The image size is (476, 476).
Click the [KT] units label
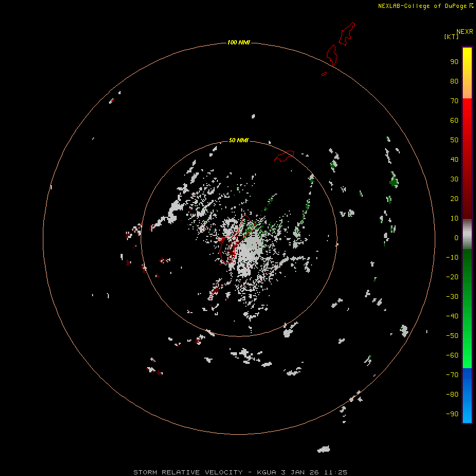click(x=452, y=36)
